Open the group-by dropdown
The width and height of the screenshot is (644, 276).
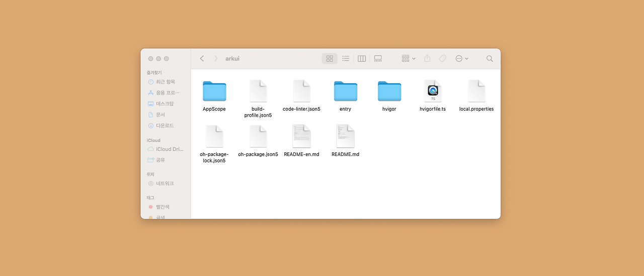point(409,58)
